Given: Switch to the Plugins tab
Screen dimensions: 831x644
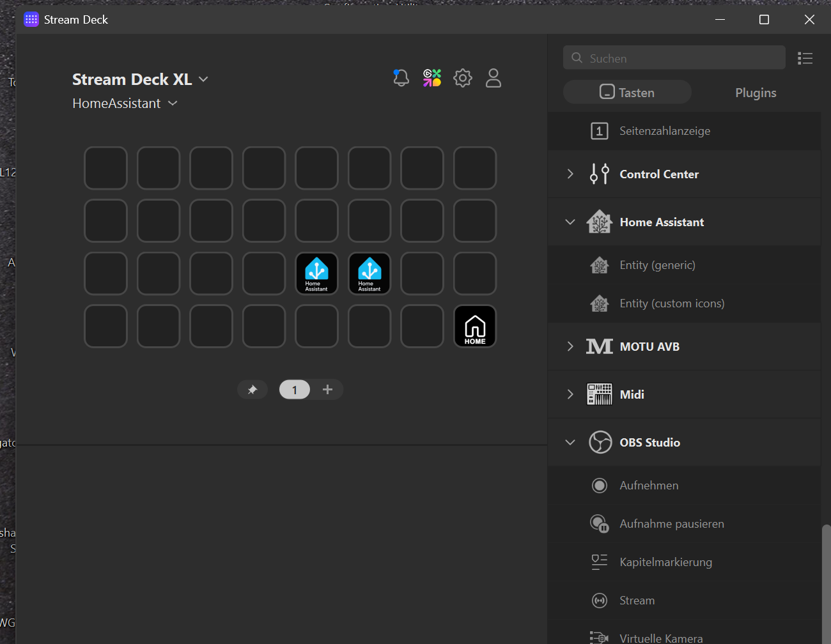Looking at the screenshot, I should [x=756, y=93].
